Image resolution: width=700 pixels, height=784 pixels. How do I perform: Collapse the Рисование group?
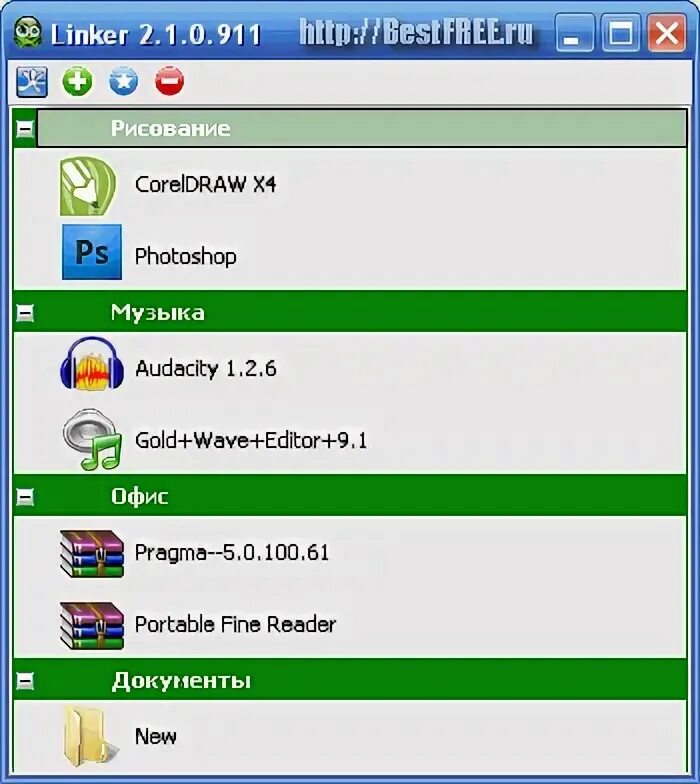25,129
